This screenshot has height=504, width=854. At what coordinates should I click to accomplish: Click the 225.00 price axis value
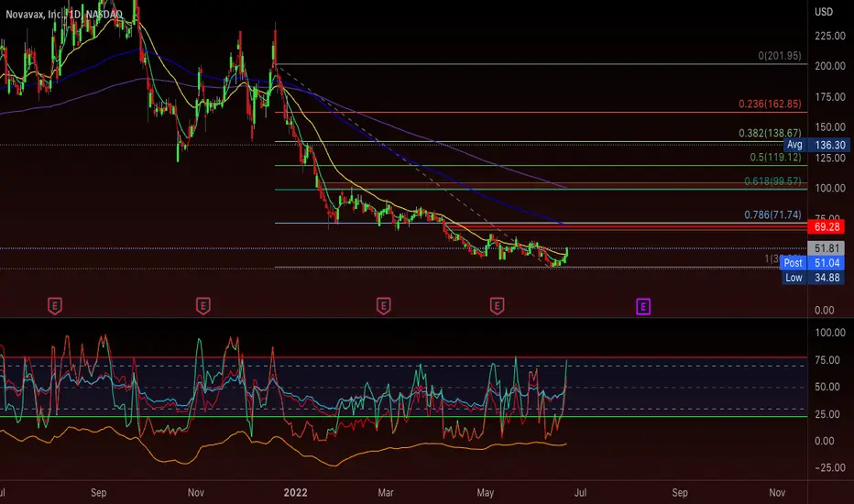tap(830, 36)
